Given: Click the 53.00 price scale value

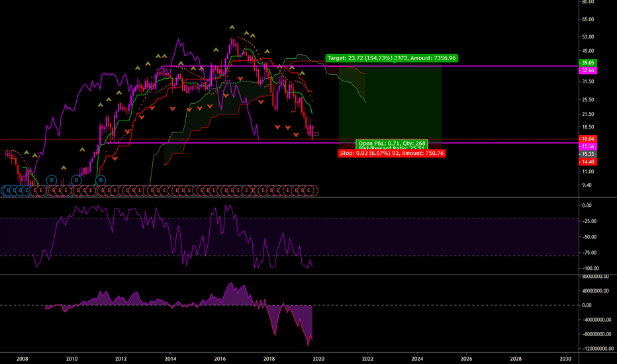Looking at the screenshot, I should click(x=588, y=36).
